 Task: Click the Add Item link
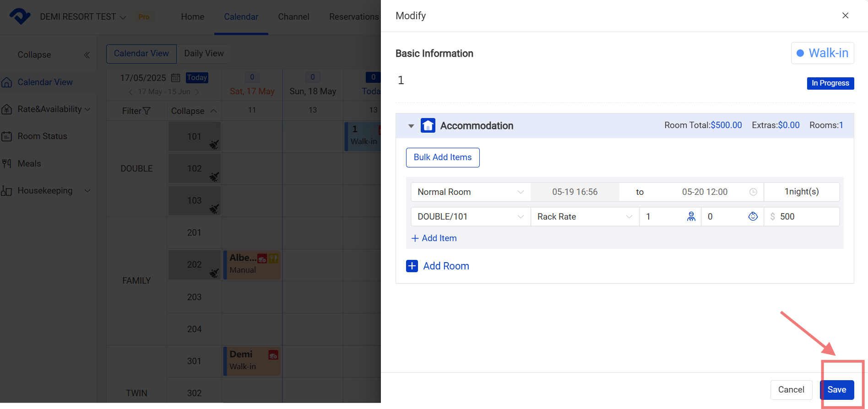pos(434,238)
